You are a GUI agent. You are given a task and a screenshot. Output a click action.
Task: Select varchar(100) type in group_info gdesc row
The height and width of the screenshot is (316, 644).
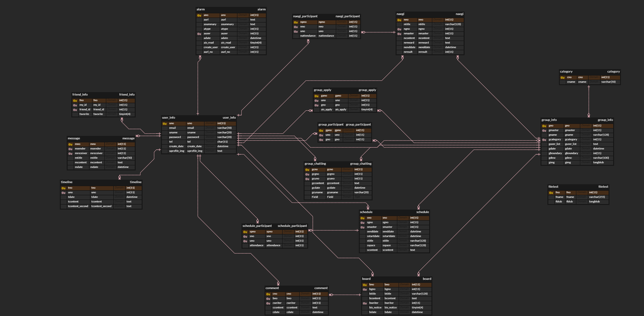click(601, 158)
